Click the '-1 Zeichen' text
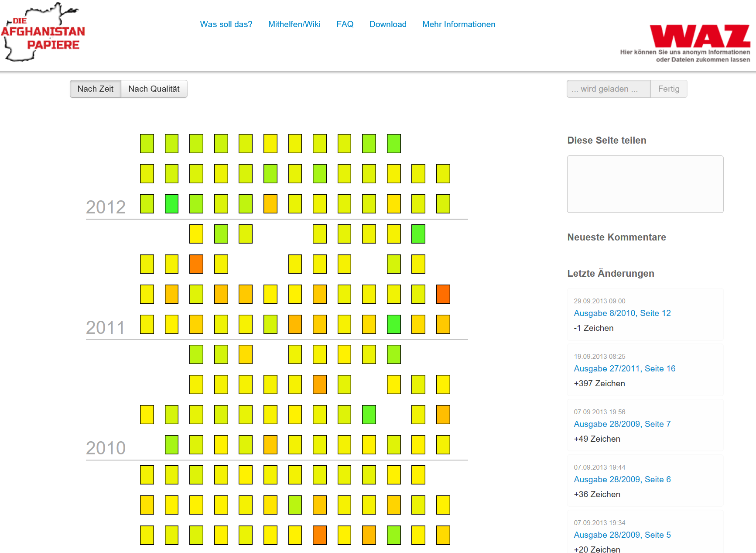 point(594,328)
